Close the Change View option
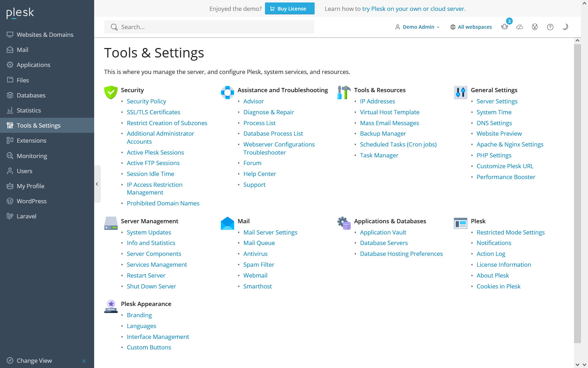The image size is (588, 368). coord(84,361)
